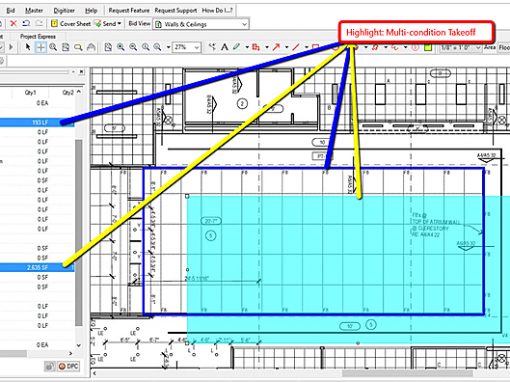Select the text annotation A tool
The height and width of the screenshot is (382, 510).
click(x=225, y=47)
